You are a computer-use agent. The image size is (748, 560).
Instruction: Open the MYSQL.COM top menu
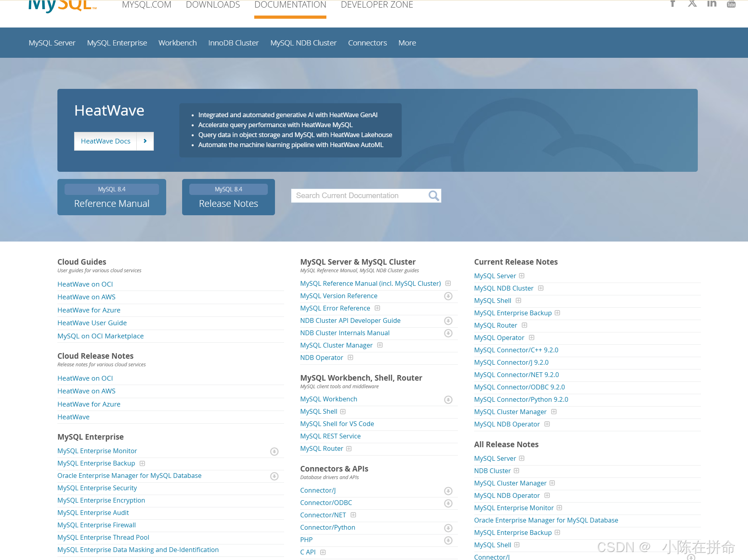click(147, 5)
